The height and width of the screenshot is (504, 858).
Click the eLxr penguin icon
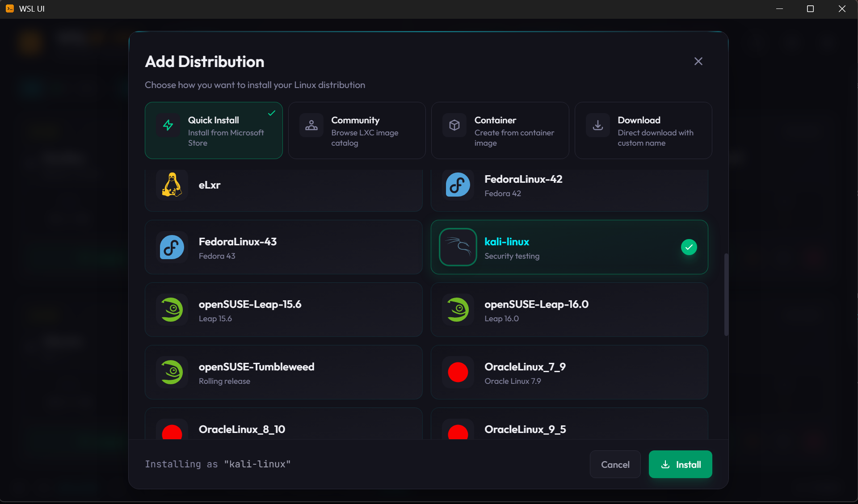(x=172, y=185)
